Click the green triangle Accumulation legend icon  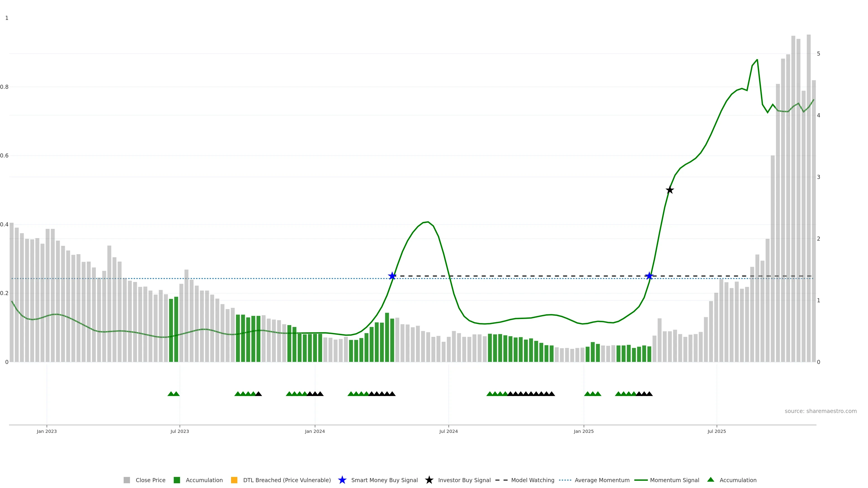point(711,480)
